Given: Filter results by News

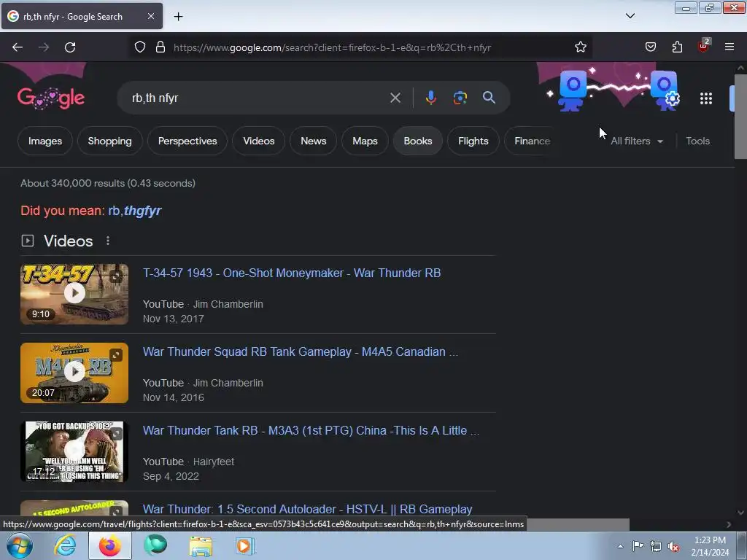Looking at the screenshot, I should point(314,141).
